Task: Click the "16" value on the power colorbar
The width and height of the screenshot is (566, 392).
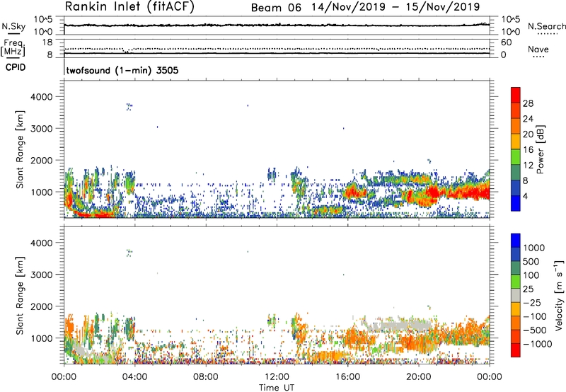Action: coord(528,150)
